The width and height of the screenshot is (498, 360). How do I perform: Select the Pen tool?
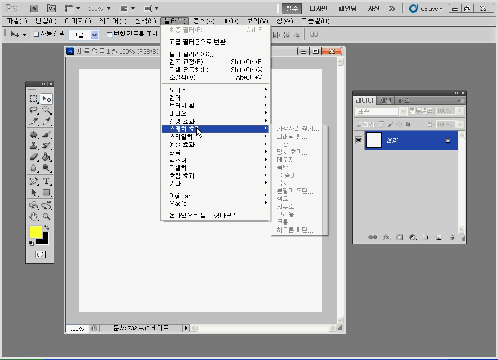[34, 181]
